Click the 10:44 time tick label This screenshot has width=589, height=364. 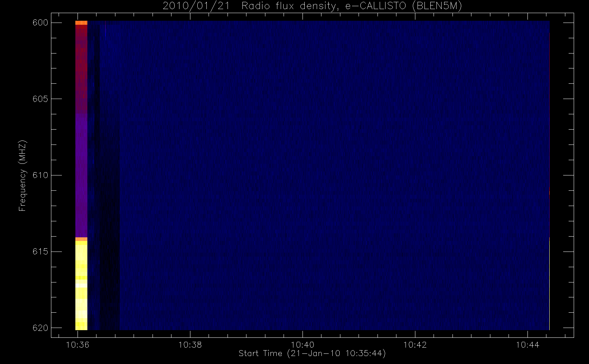(x=527, y=345)
